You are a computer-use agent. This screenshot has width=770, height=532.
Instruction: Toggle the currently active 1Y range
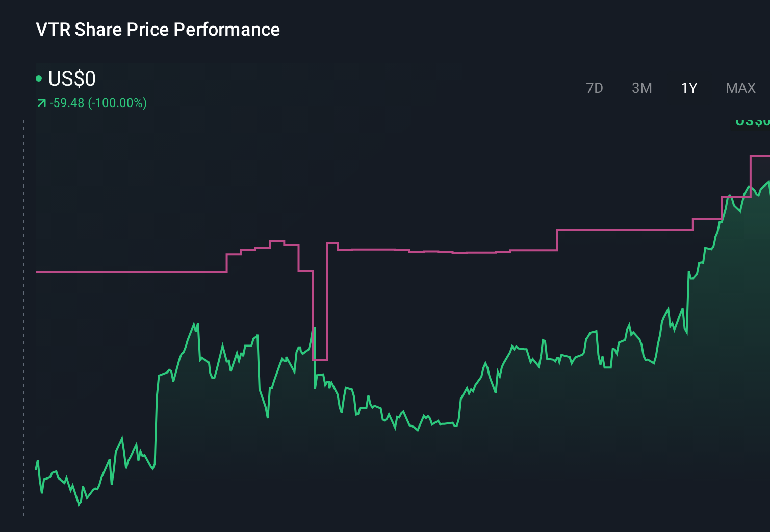(688, 88)
